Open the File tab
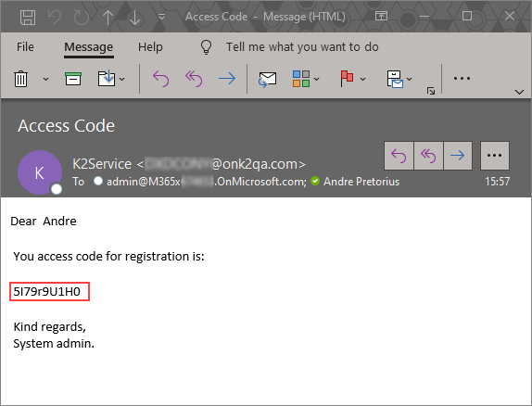The image size is (532, 406). coord(25,47)
